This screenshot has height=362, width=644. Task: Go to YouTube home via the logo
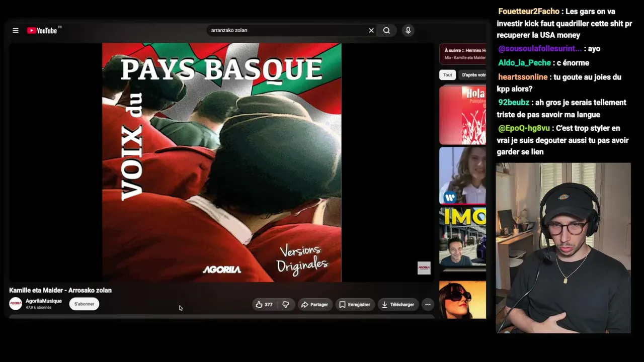coord(42,31)
